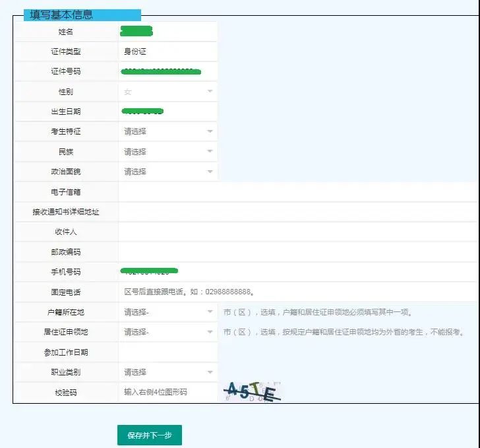480x448 pixels.
Task: Select the 政治面貌 dropdown
Action: (167, 172)
